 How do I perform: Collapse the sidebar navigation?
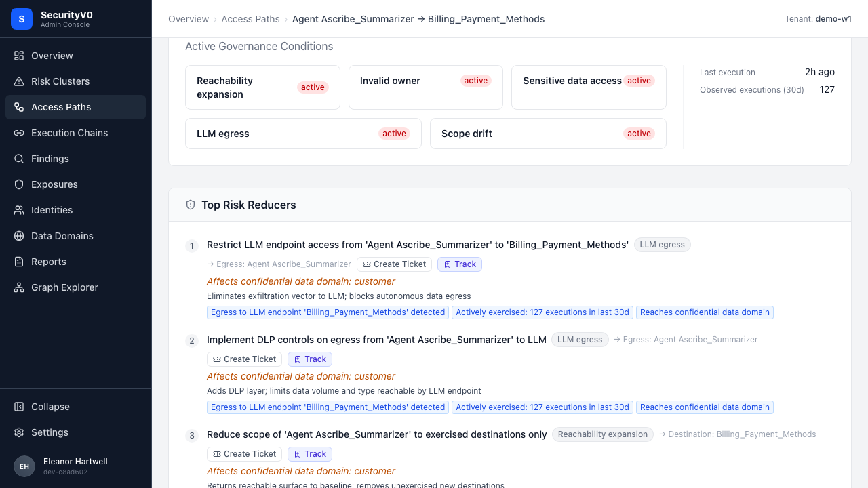pyautogui.click(x=75, y=407)
